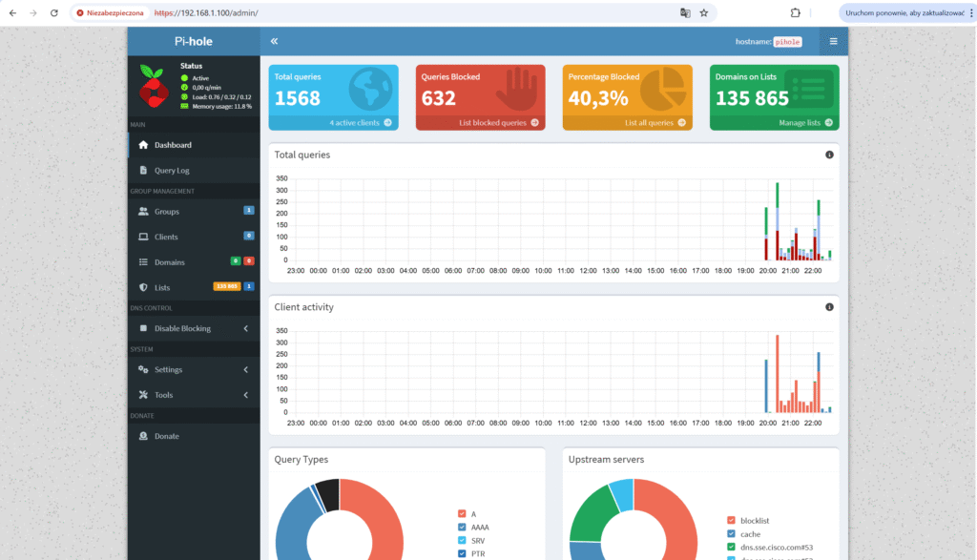Open Query Log in sidebar
Screen dimensions: 977x560
(172, 171)
